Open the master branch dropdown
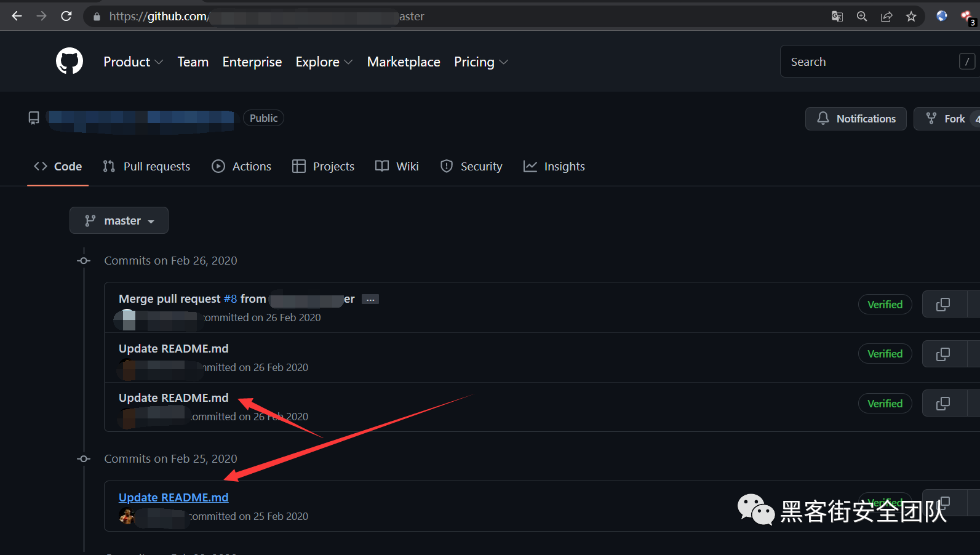Viewport: 980px width, 555px height. coord(119,220)
